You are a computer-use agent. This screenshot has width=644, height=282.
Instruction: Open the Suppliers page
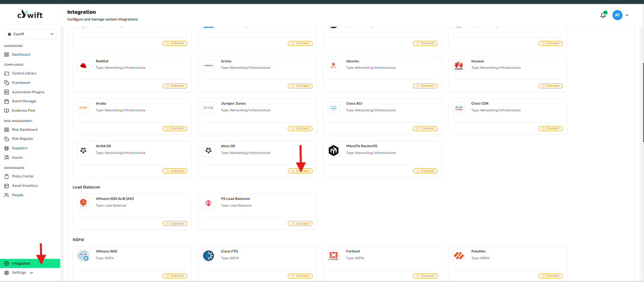(x=20, y=148)
